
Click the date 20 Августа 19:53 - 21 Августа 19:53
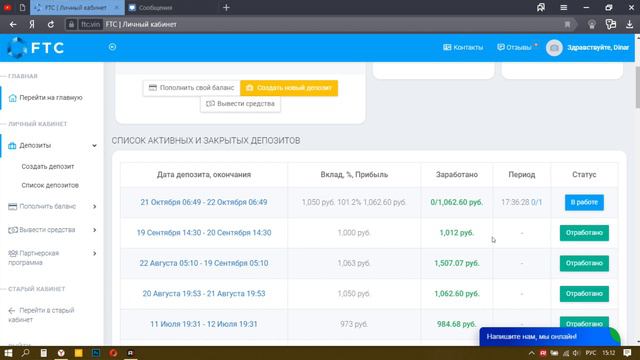pyautogui.click(x=204, y=293)
